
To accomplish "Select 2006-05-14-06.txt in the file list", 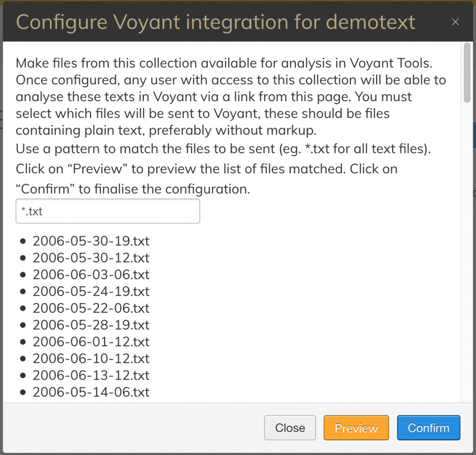I will tap(91, 392).
